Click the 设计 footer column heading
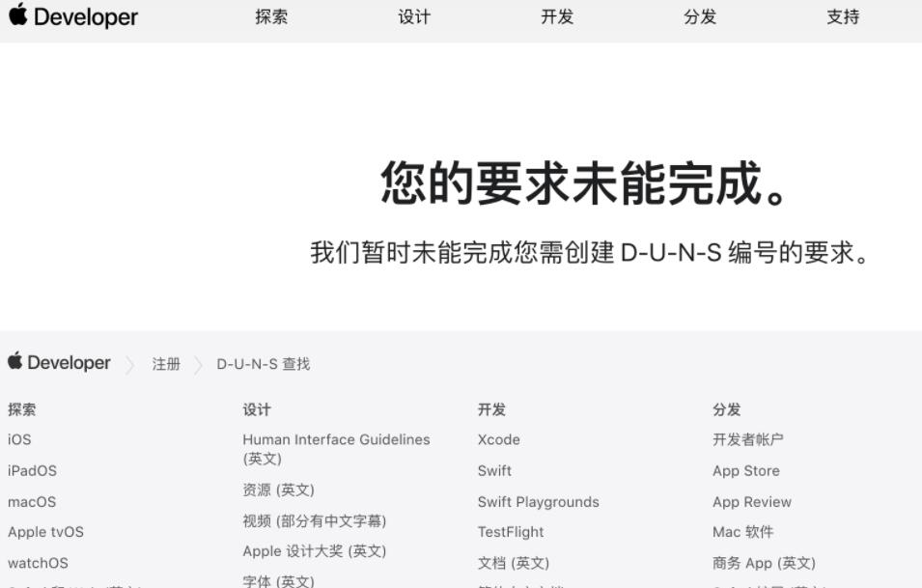The width and height of the screenshot is (922, 588). pos(257,409)
